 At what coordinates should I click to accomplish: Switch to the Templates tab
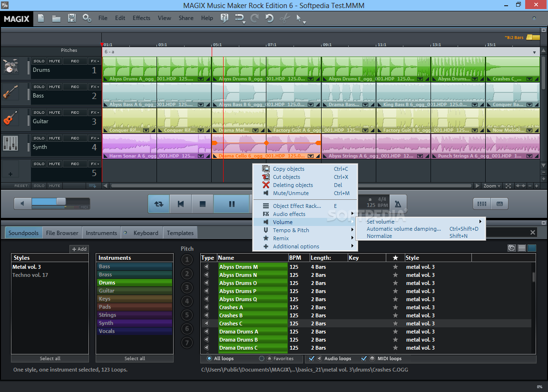pyautogui.click(x=180, y=233)
